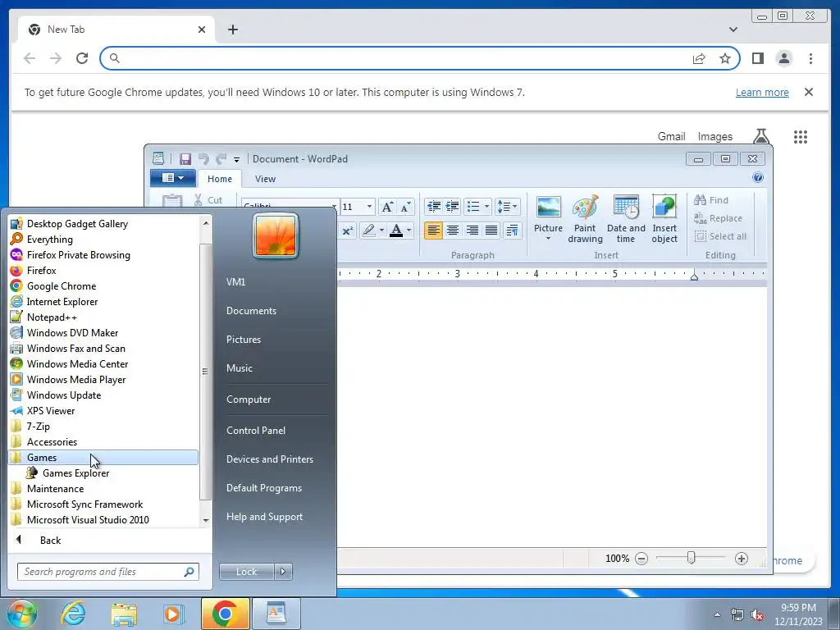This screenshot has width=840, height=630.
Task: Reload the Chrome page
Action: tap(82, 58)
